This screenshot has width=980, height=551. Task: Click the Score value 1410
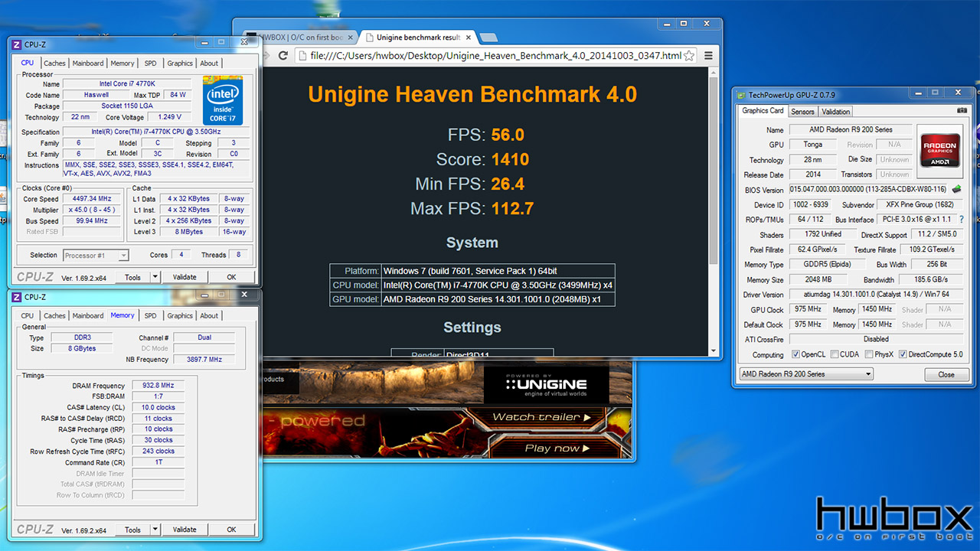[x=510, y=160]
